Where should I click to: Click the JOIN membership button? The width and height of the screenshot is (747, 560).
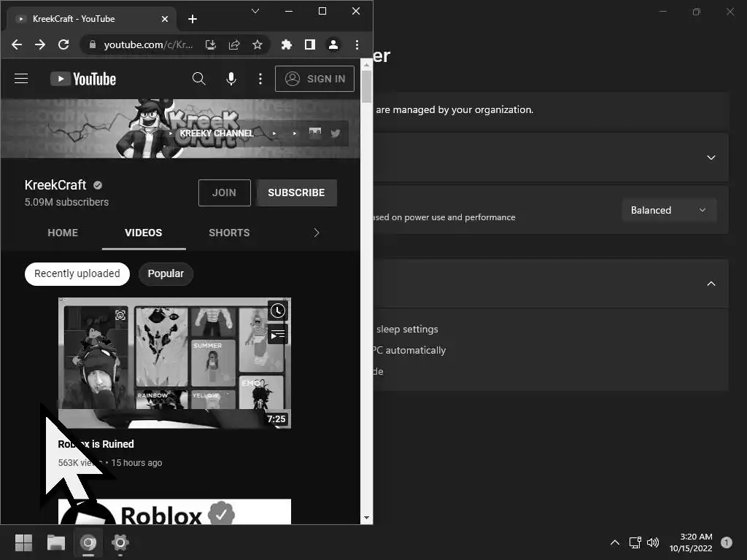tap(225, 192)
